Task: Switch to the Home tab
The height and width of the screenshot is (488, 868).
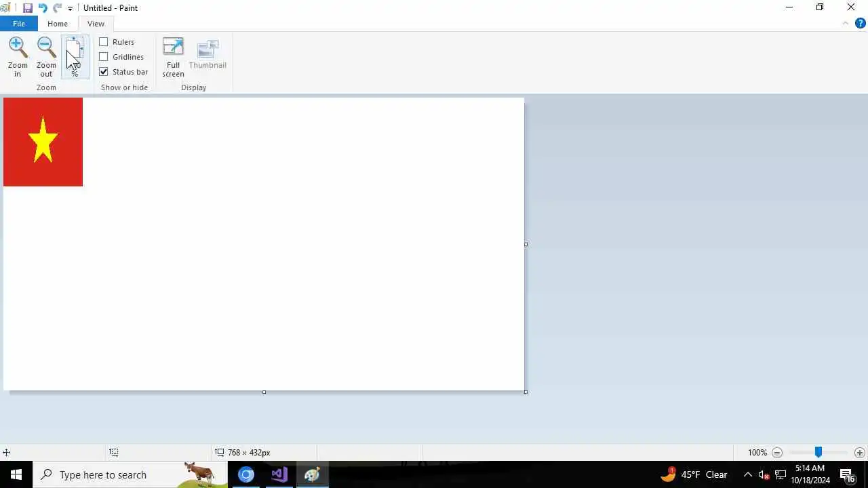Action: tap(58, 24)
